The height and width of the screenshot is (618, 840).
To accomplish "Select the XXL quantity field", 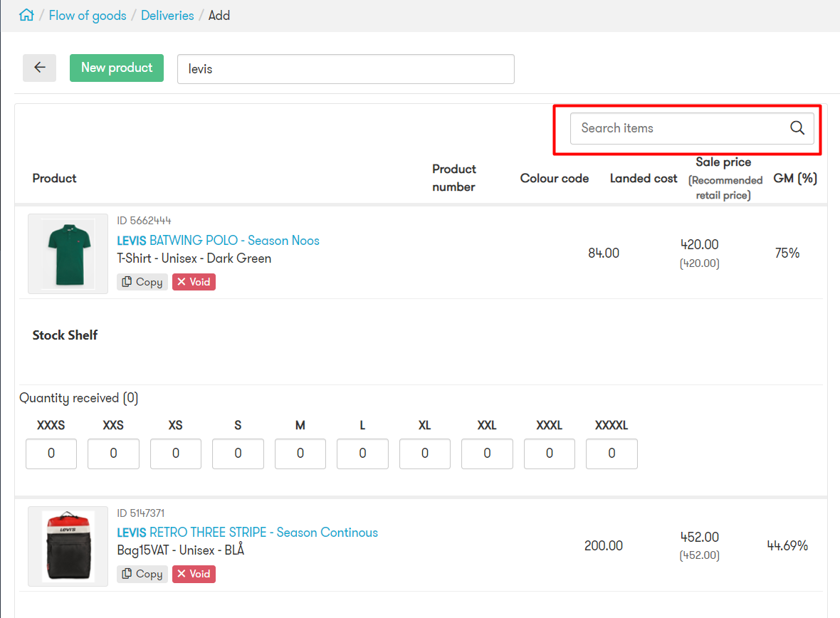I will (487, 454).
